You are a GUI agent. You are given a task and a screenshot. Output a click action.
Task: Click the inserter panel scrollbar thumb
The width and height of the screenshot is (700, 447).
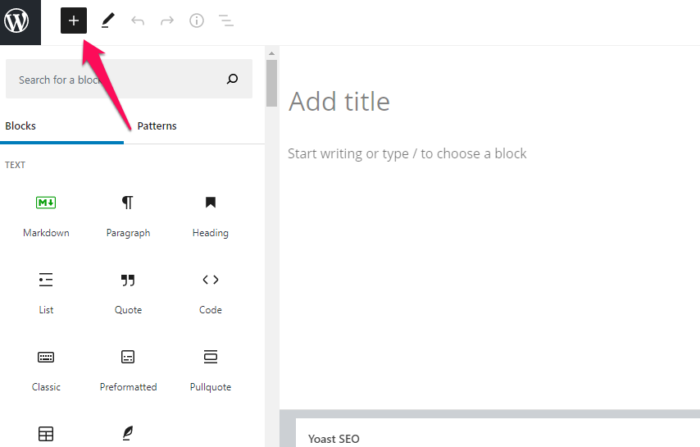(271, 83)
